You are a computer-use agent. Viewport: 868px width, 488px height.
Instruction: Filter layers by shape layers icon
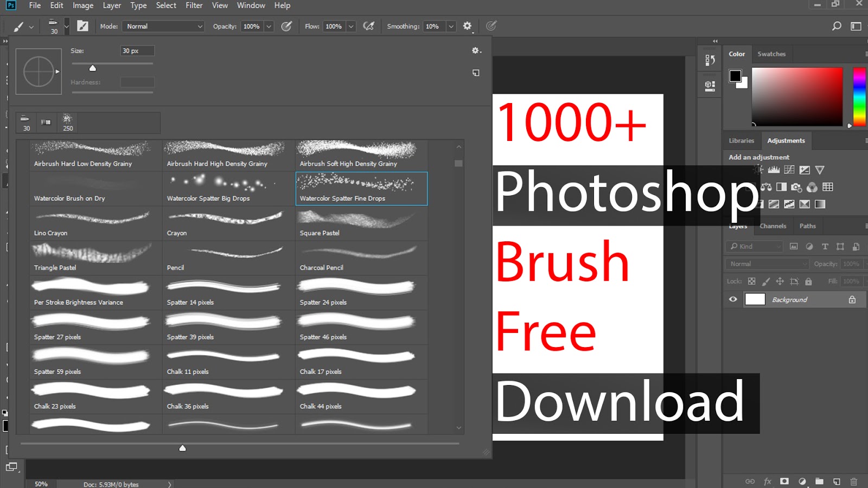tap(840, 246)
